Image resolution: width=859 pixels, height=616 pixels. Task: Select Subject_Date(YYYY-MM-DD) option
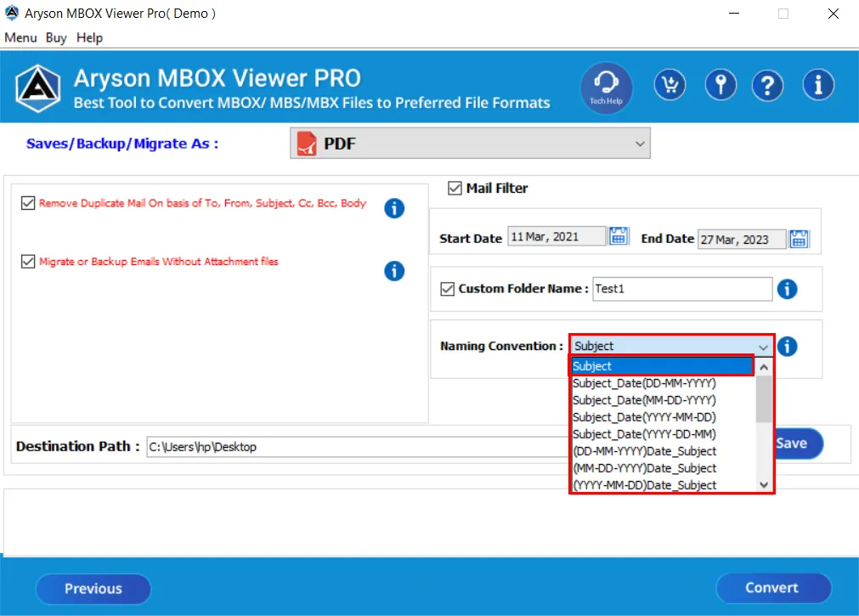coord(663,417)
